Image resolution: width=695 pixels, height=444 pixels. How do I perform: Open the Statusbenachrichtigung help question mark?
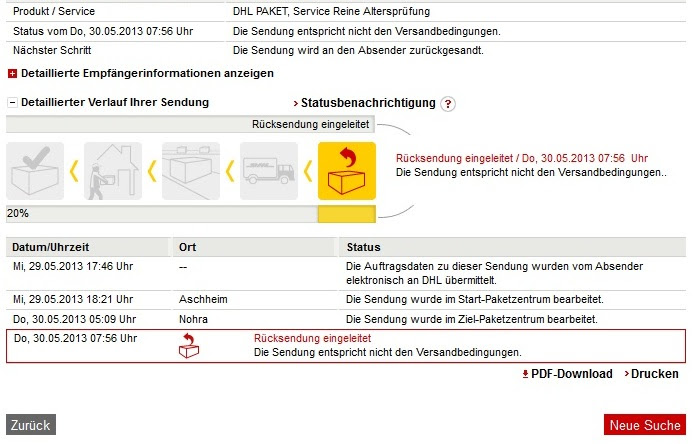(448, 104)
